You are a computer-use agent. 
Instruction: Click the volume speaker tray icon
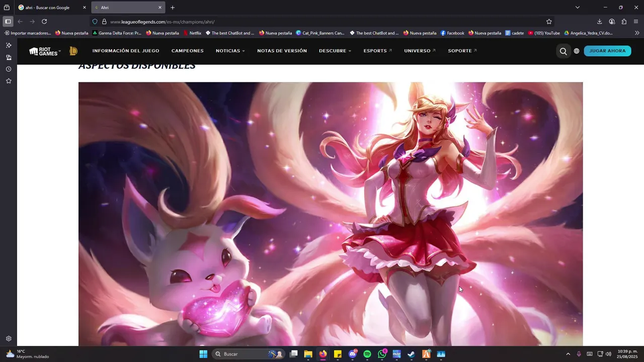[609, 354]
